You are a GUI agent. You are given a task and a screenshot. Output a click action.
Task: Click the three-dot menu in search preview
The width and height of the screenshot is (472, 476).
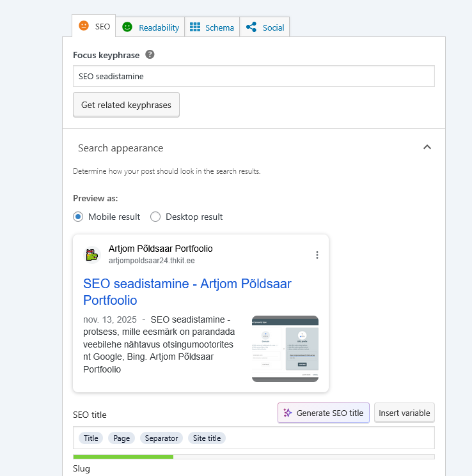(x=317, y=255)
